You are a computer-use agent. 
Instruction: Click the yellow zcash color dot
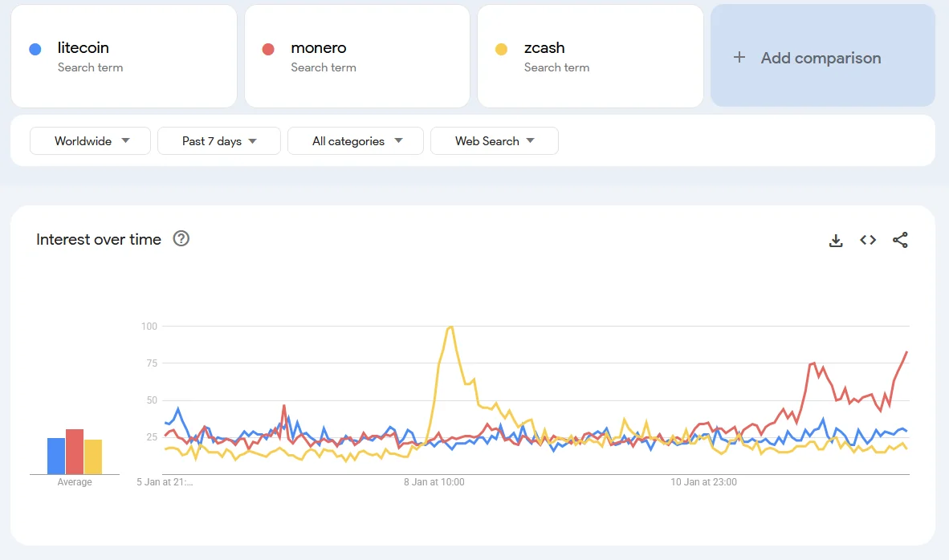click(x=501, y=50)
